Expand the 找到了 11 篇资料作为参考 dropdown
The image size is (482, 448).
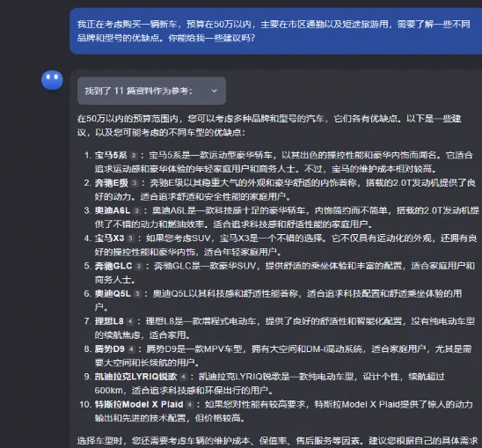(x=151, y=91)
